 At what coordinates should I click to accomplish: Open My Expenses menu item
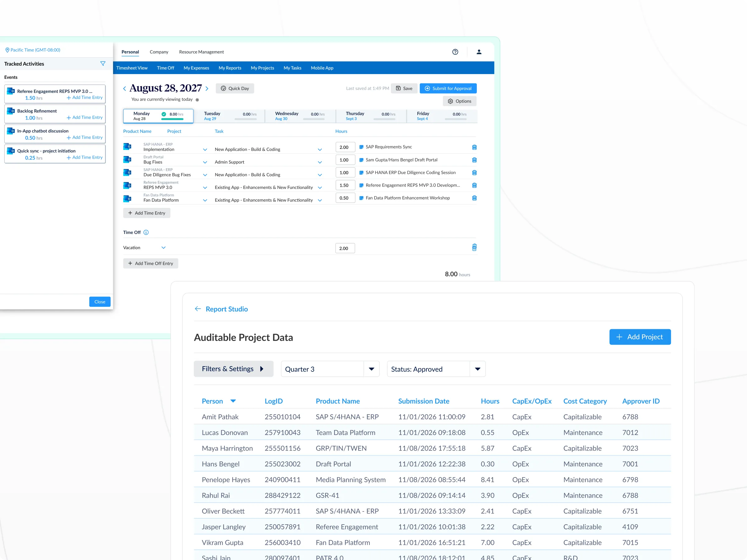[x=196, y=68]
